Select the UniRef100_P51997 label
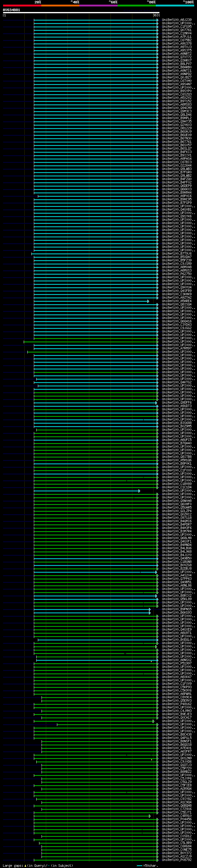The height and width of the screenshot is (868, 197). 176,664
